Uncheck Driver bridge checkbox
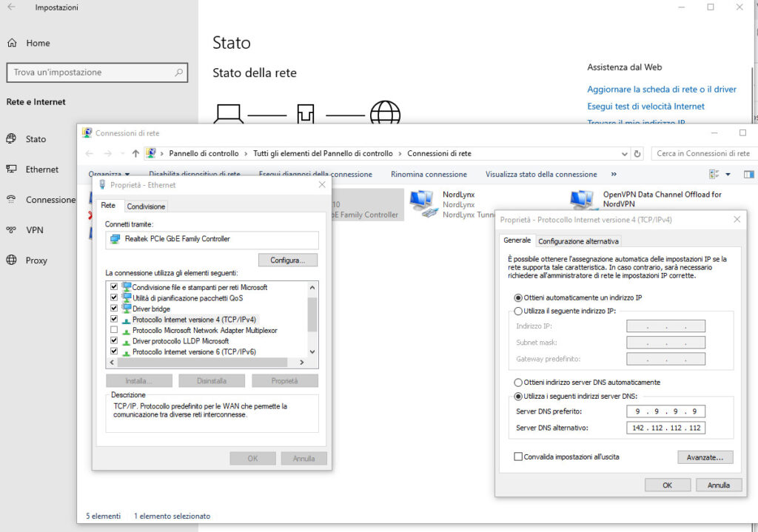Screen dimensions: 758x532 [114, 309]
